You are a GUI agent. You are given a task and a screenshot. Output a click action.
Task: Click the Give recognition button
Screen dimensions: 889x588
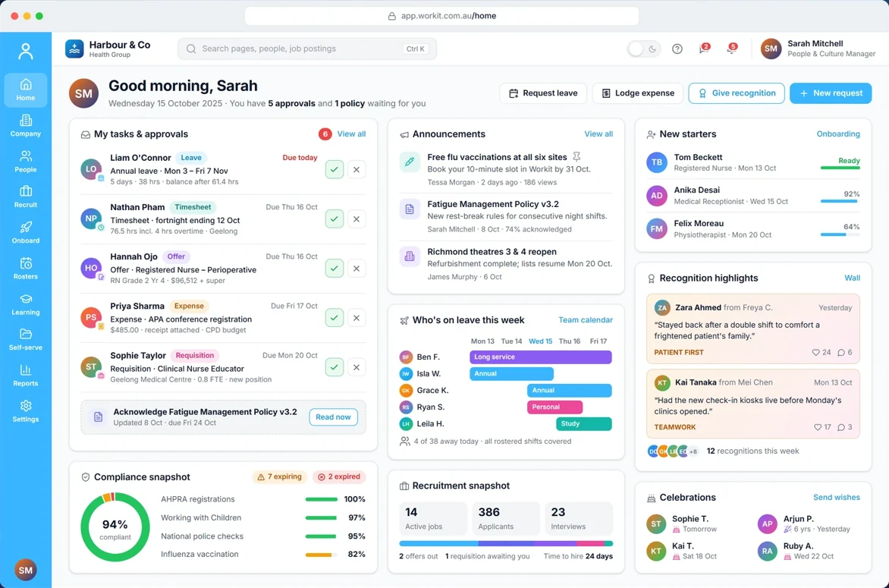(737, 93)
